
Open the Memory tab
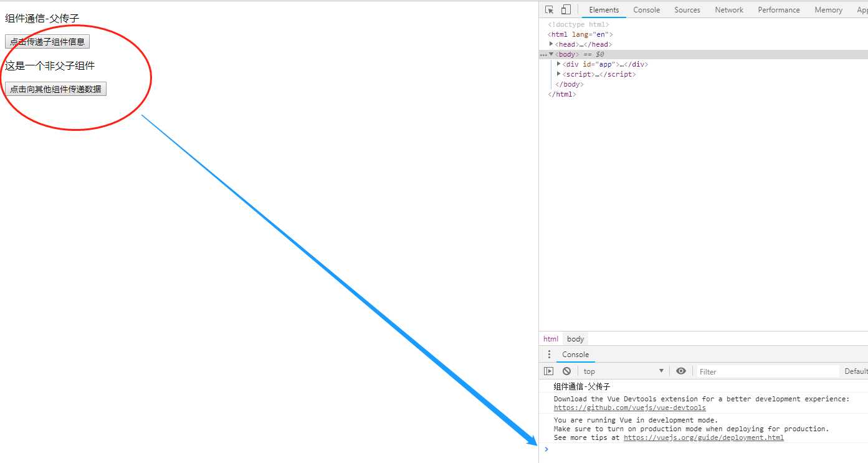(x=828, y=10)
